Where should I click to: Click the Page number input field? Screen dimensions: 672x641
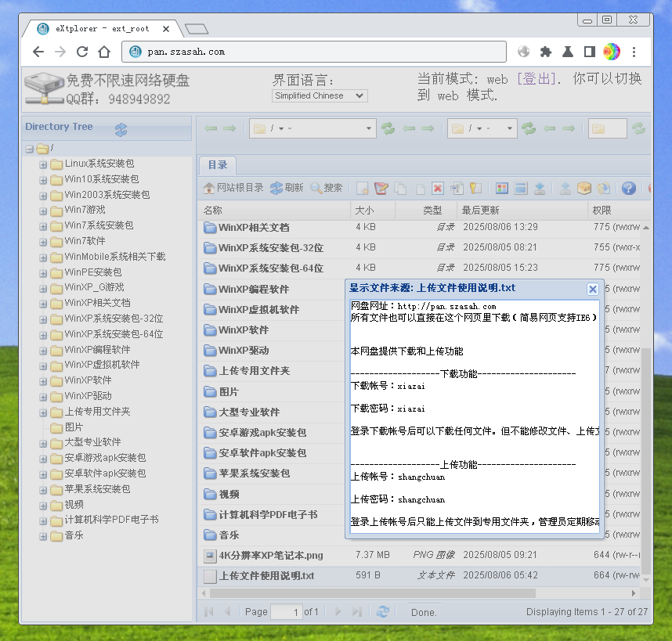pos(287,612)
